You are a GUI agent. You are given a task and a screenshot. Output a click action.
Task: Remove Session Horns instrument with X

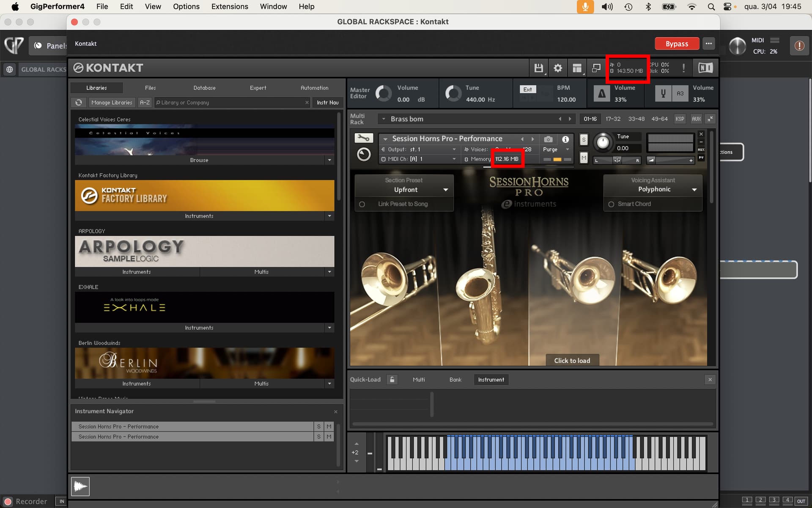click(701, 134)
